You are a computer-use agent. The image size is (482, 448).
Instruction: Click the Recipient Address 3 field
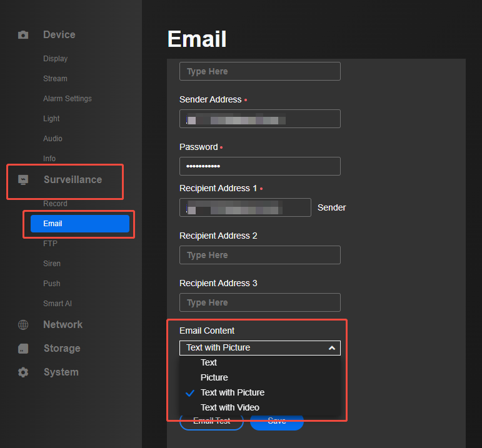click(x=259, y=302)
